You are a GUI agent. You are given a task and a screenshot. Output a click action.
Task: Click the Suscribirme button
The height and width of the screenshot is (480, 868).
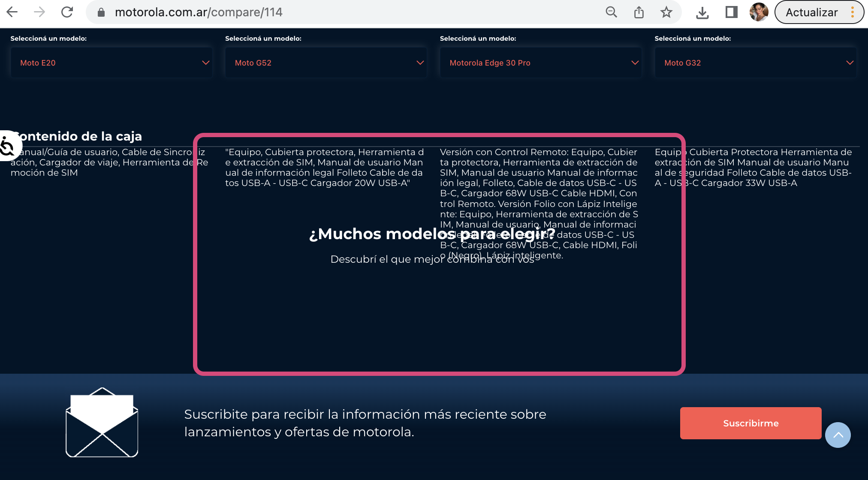750,423
